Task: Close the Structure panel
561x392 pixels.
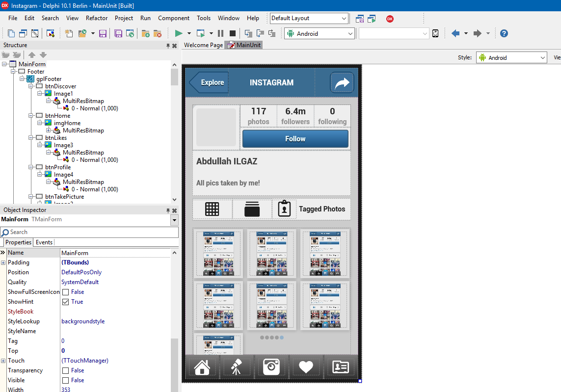Action: (x=175, y=46)
